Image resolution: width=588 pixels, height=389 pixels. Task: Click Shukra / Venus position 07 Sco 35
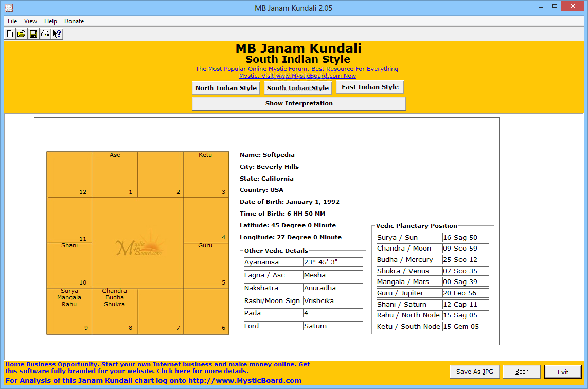tap(466, 271)
